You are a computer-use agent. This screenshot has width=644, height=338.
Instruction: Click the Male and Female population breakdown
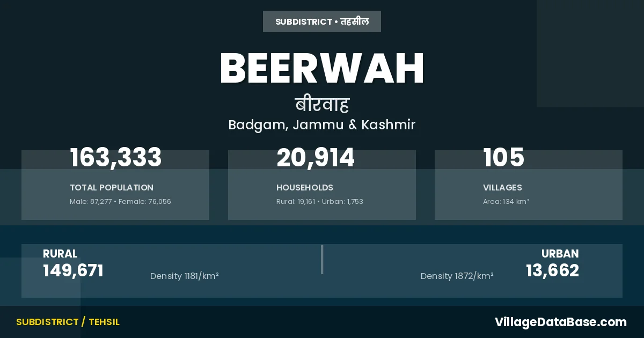click(120, 202)
